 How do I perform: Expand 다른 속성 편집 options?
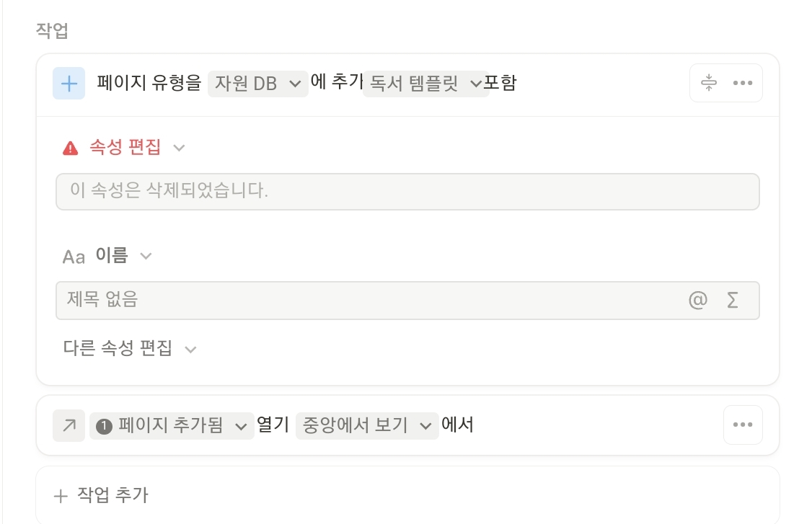pyautogui.click(x=130, y=349)
